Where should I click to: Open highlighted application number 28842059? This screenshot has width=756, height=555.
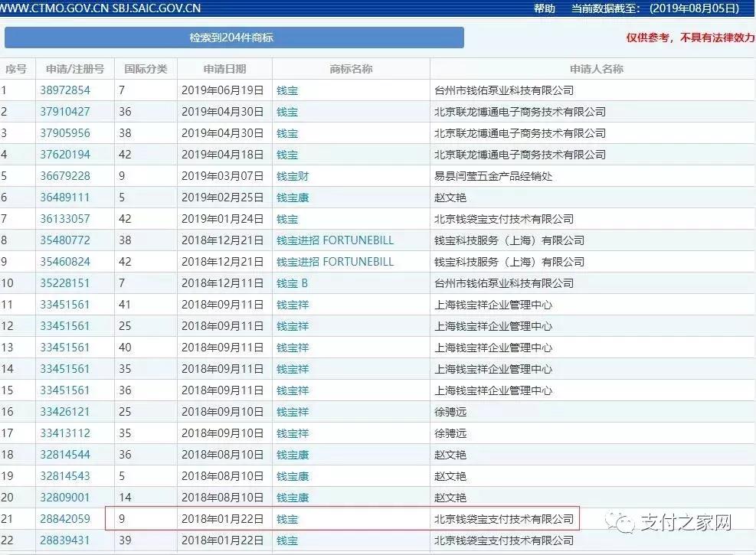tap(65, 519)
